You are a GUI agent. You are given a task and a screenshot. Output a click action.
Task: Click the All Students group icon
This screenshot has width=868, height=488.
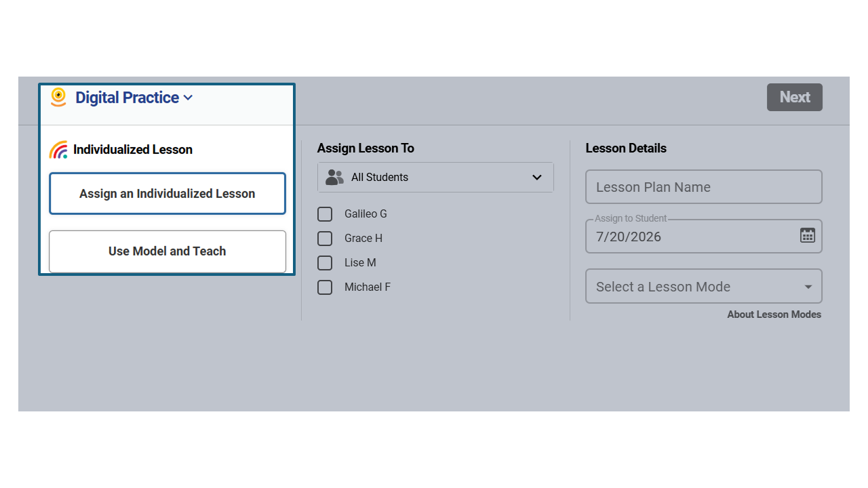click(x=334, y=177)
